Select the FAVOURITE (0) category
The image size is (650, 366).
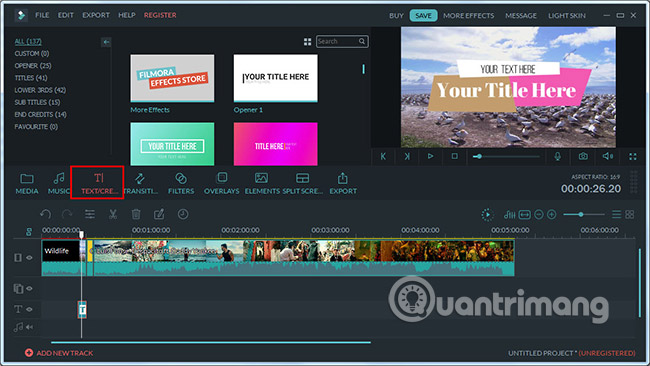[x=36, y=127]
